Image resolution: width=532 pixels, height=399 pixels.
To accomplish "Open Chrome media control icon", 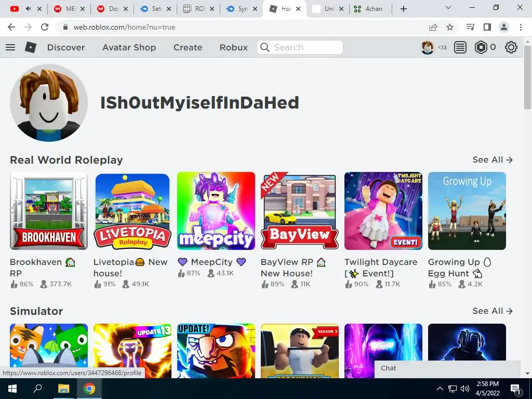I will pos(470,27).
